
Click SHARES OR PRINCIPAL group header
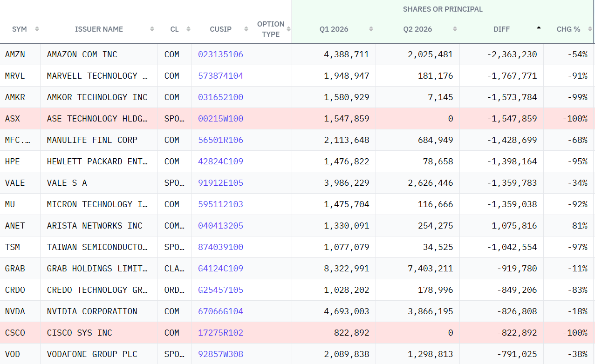pos(443,9)
